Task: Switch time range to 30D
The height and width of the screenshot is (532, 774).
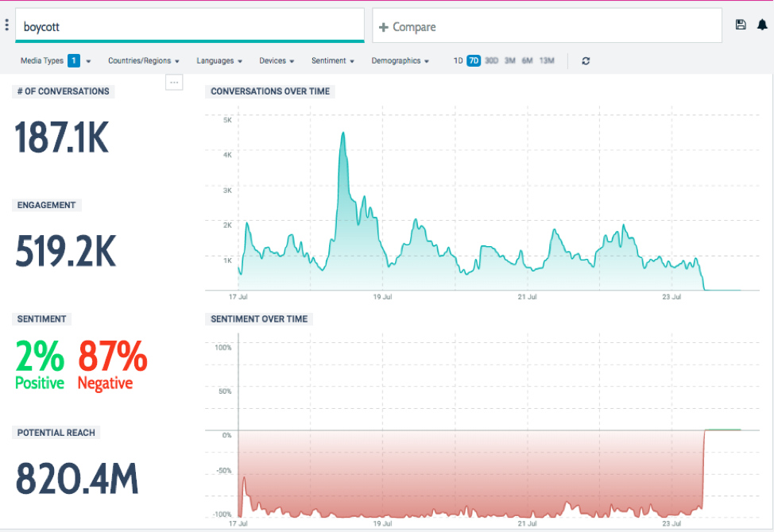Action: click(x=491, y=60)
